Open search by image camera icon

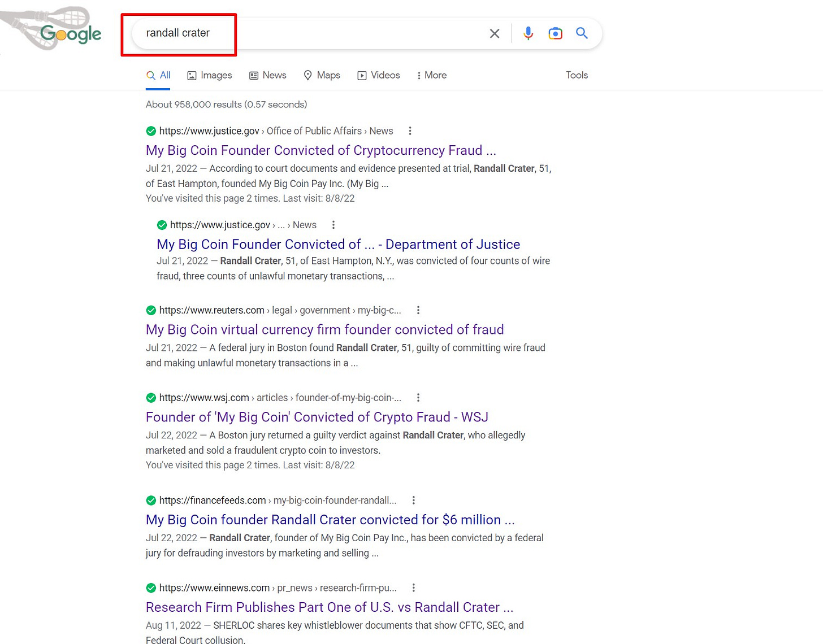point(555,33)
